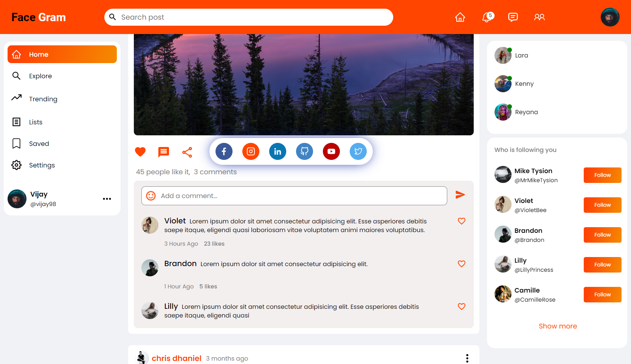The image size is (631, 364).
Task: Share the post to Facebook
Action: click(x=224, y=151)
